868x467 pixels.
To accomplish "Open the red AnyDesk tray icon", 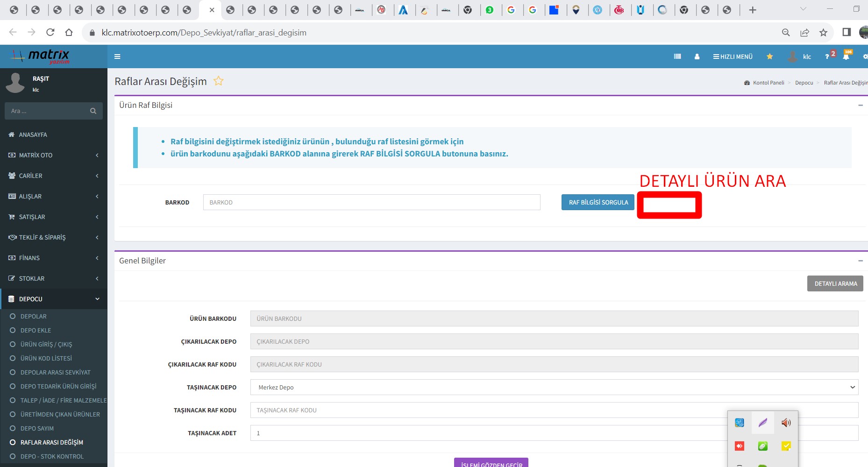I will click(739, 446).
